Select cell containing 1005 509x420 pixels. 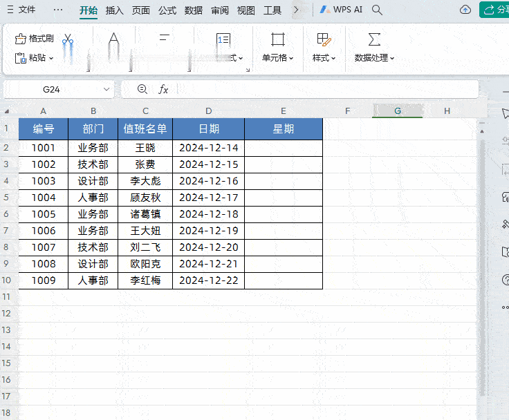click(x=44, y=214)
